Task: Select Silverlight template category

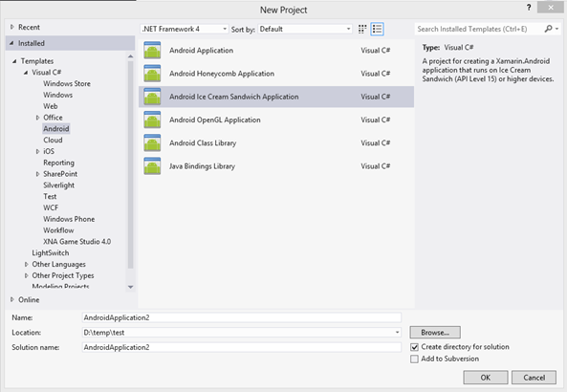Action: coord(58,185)
